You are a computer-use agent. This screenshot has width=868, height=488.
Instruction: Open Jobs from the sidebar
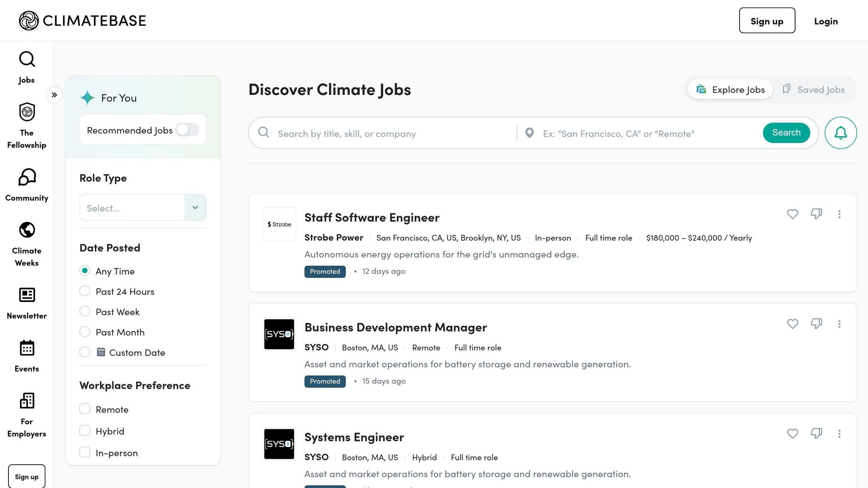point(27,68)
